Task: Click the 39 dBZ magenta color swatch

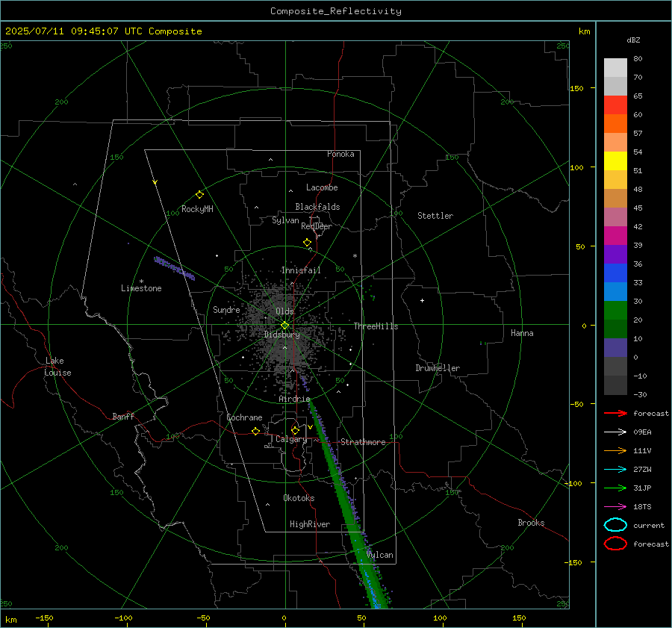Action: pyautogui.click(x=615, y=235)
